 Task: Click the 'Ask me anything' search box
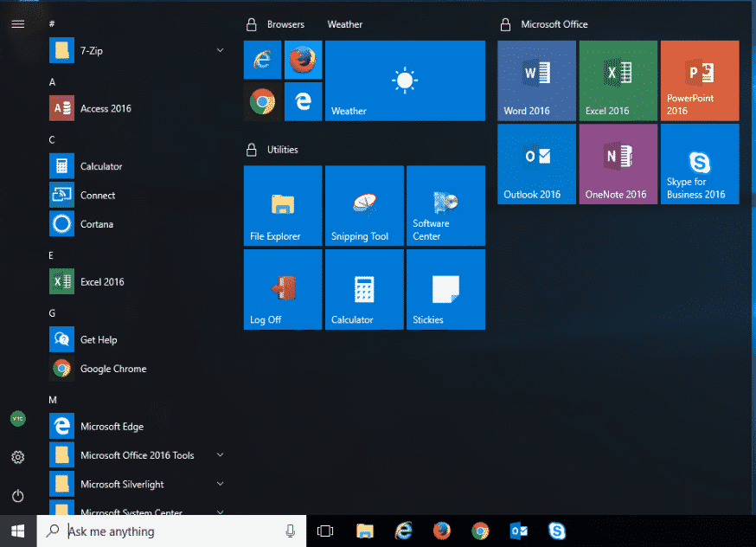pyautogui.click(x=171, y=531)
